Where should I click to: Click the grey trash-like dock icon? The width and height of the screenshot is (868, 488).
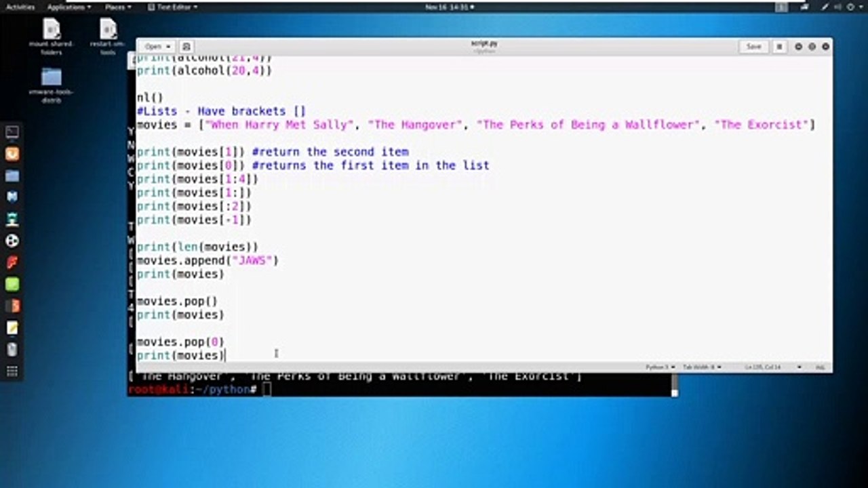12,349
